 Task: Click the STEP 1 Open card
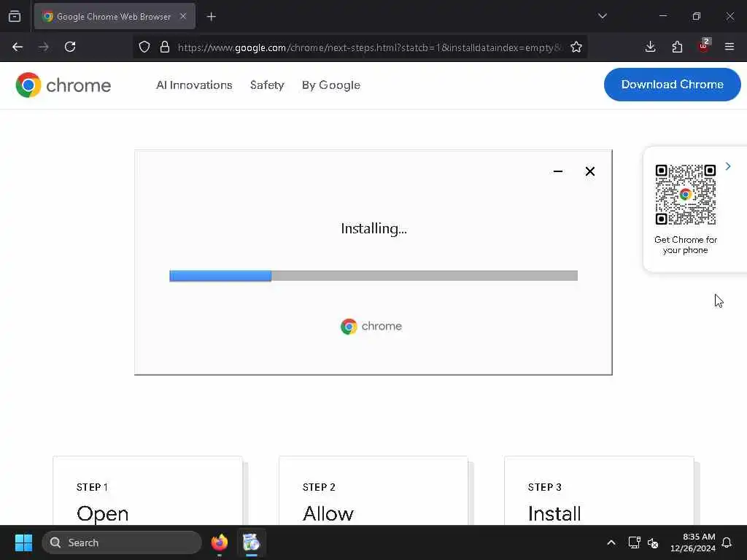coord(147,491)
